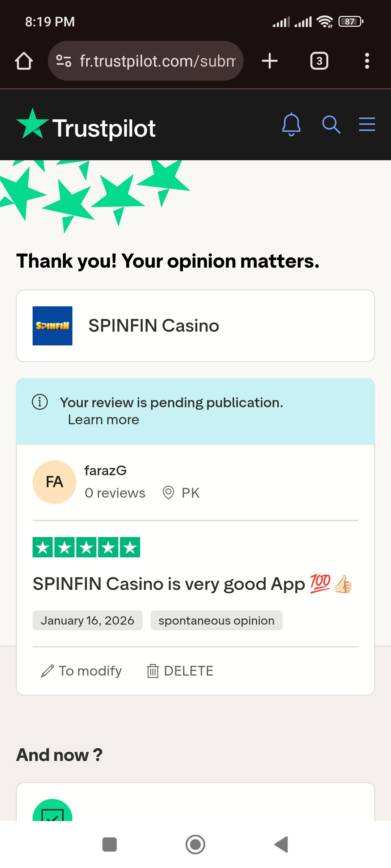Open Trustpilot notifications bell

click(x=291, y=125)
